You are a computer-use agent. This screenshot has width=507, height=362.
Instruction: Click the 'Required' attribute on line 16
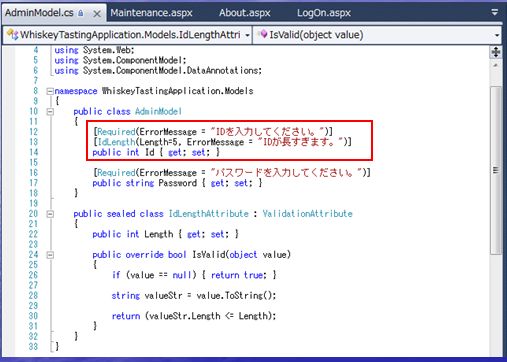pos(116,173)
